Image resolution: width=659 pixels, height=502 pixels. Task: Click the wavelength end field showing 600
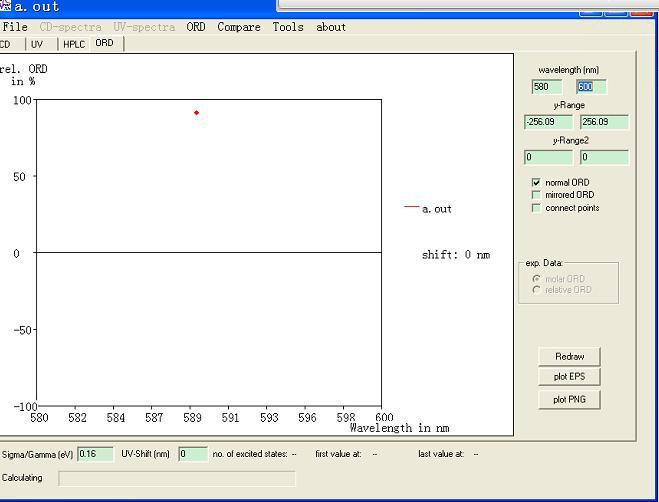coord(591,87)
